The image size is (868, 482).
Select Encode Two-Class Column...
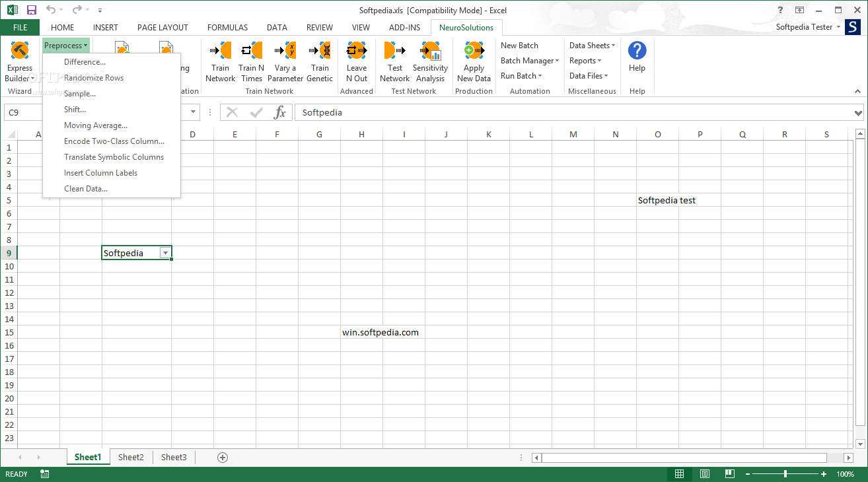(x=112, y=141)
